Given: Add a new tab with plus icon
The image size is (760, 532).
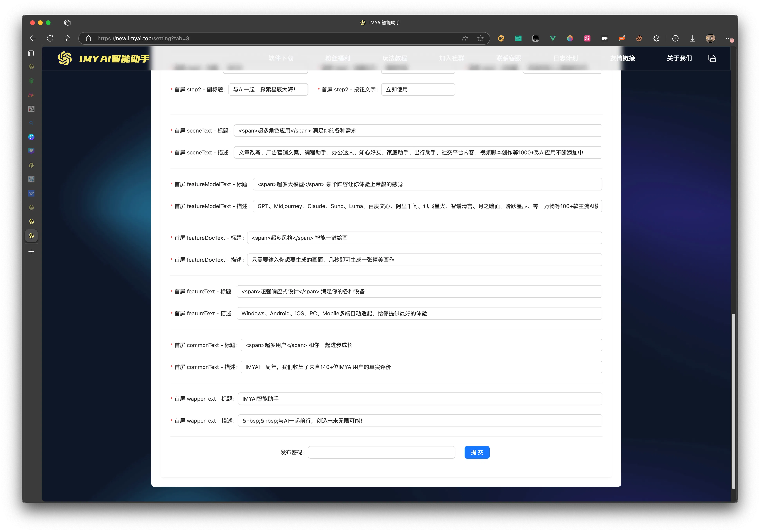Looking at the screenshot, I should [x=31, y=252].
